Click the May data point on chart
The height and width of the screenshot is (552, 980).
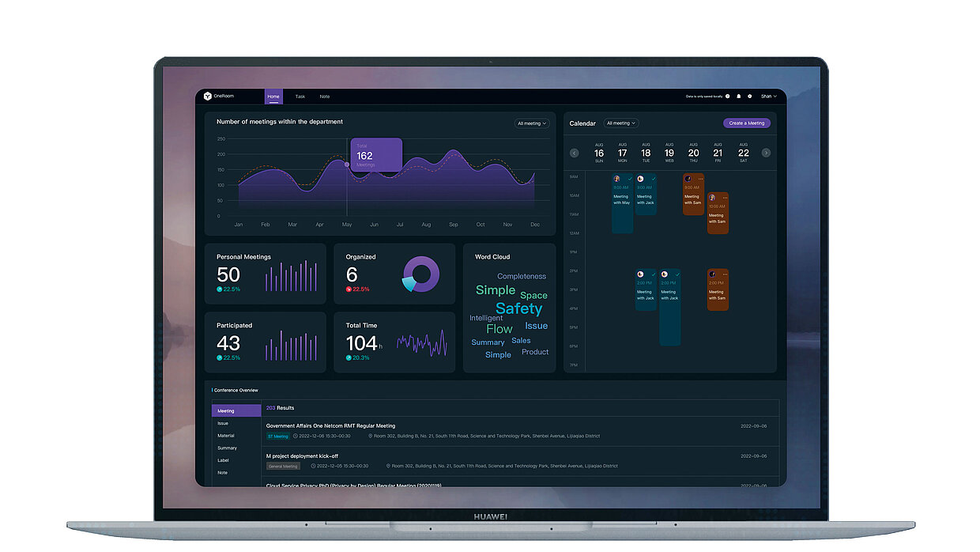coord(347,164)
